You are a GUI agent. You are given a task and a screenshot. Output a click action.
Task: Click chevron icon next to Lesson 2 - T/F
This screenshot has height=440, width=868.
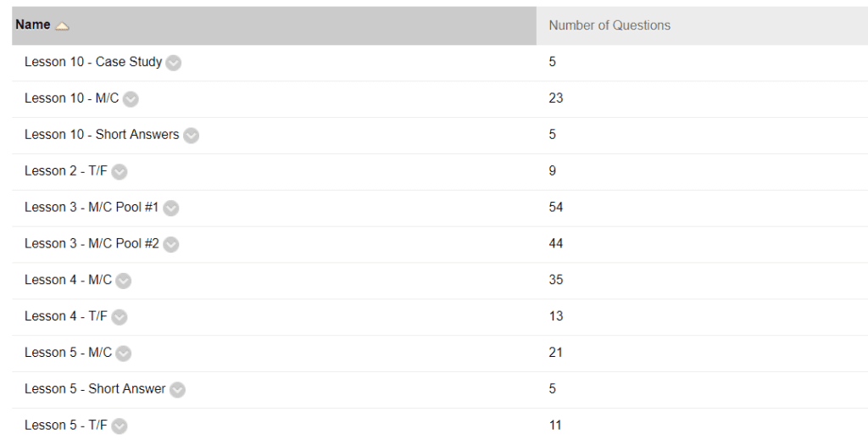pos(119,172)
